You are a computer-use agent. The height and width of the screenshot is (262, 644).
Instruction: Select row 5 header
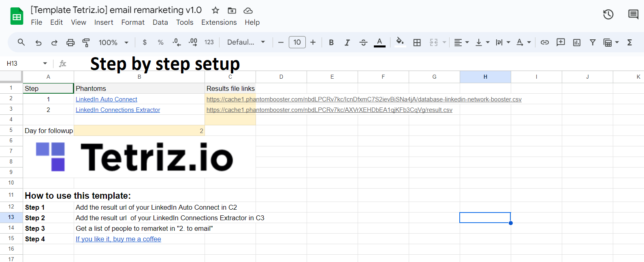tap(11, 130)
